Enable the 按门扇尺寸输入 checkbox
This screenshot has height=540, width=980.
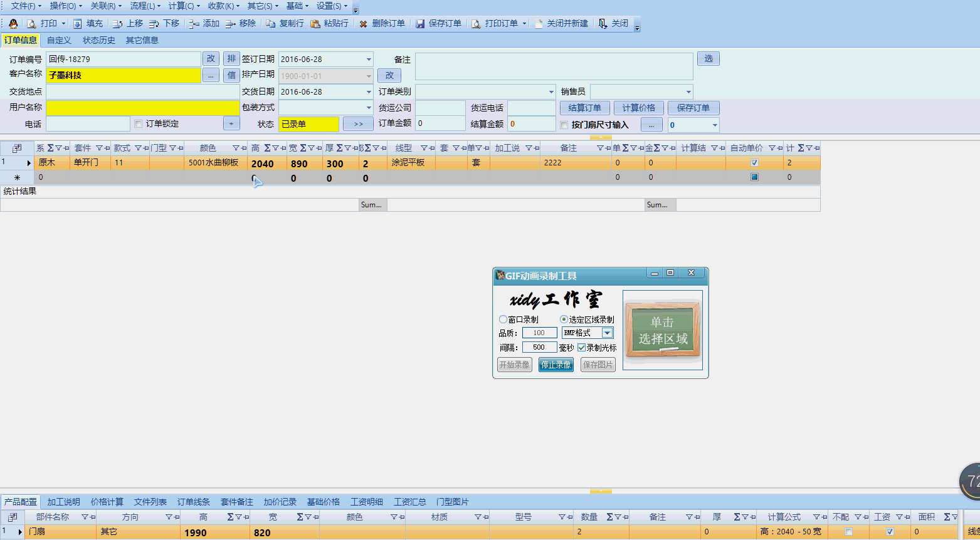564,125
